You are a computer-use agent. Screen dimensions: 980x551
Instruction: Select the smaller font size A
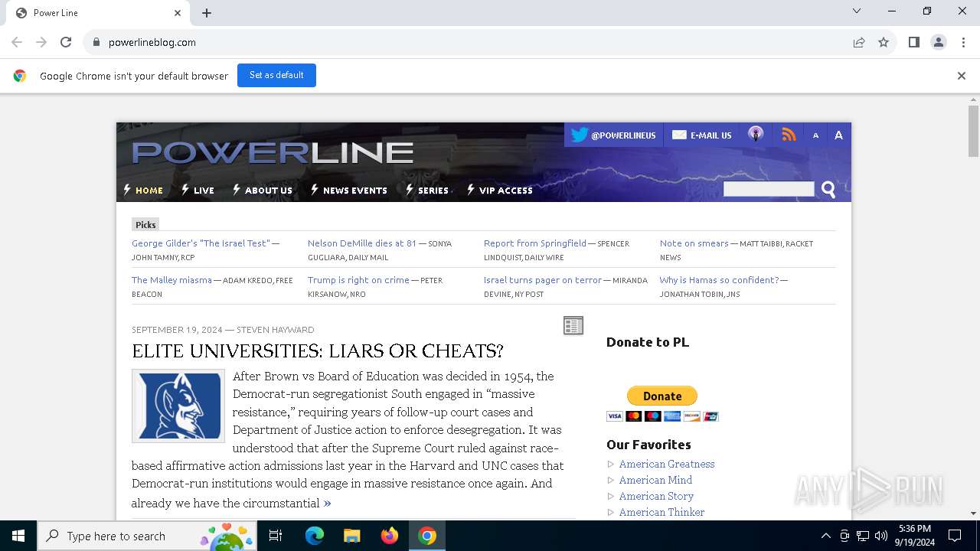click(815, 135)
